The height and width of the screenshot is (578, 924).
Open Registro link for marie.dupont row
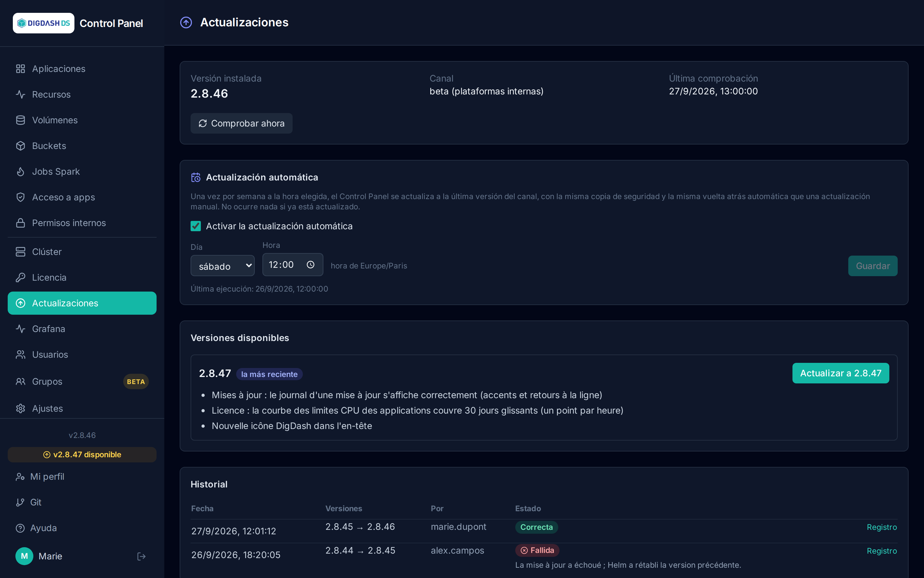pos(882,527)
